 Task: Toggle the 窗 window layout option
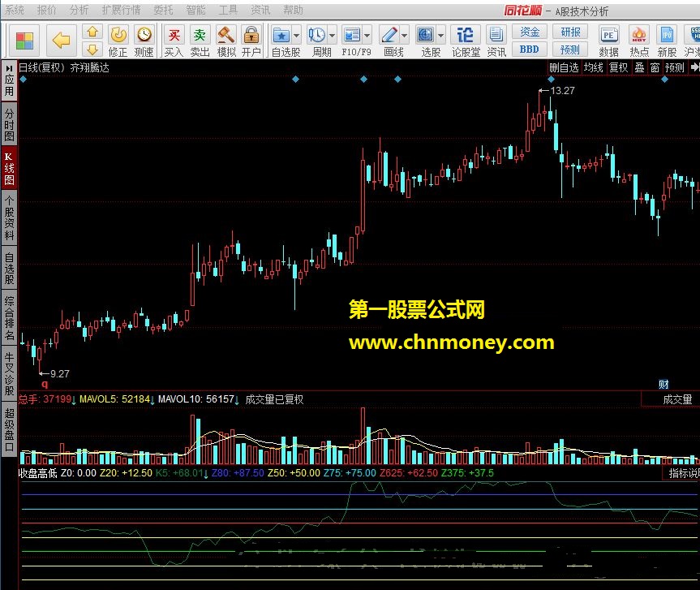coord(655,67)
